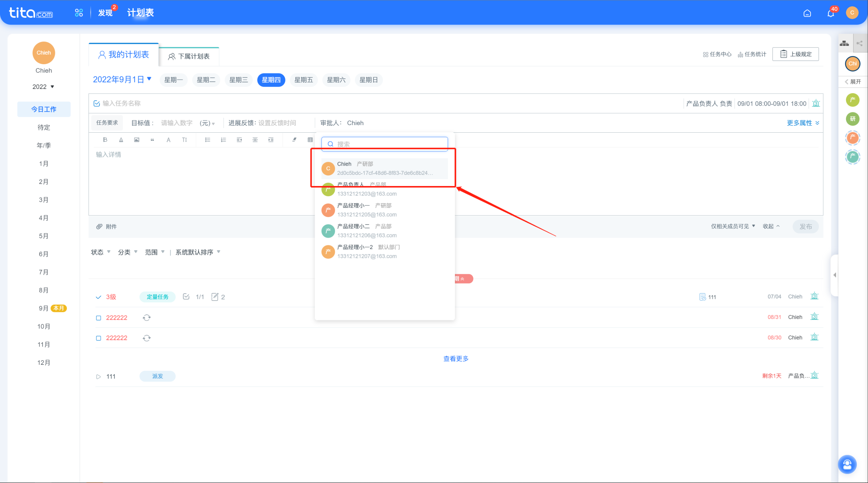This screenshot has width=868, height=483.
Task: Apply bold formatting in editor toolbar
Action: click(x=105, y=140)
